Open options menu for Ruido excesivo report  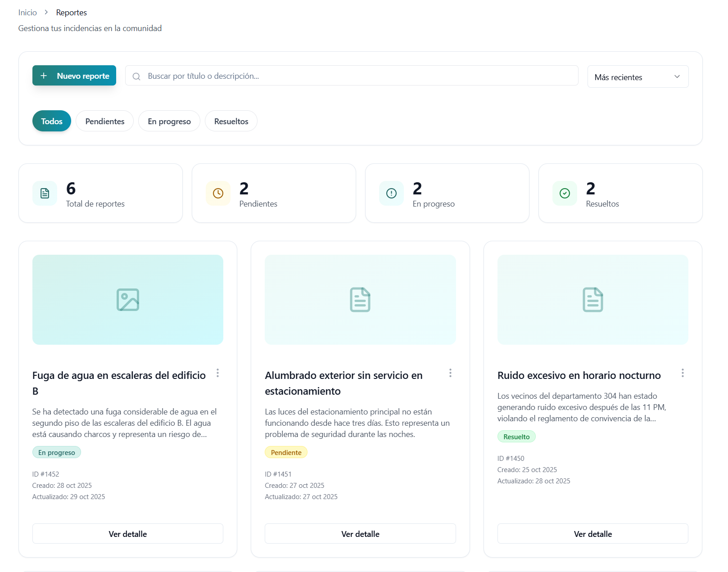click(x=683, y=373)
